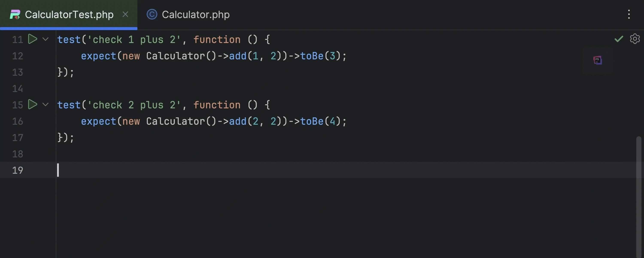Fold the 'check 2 plus 2' test block

[46, 104]
